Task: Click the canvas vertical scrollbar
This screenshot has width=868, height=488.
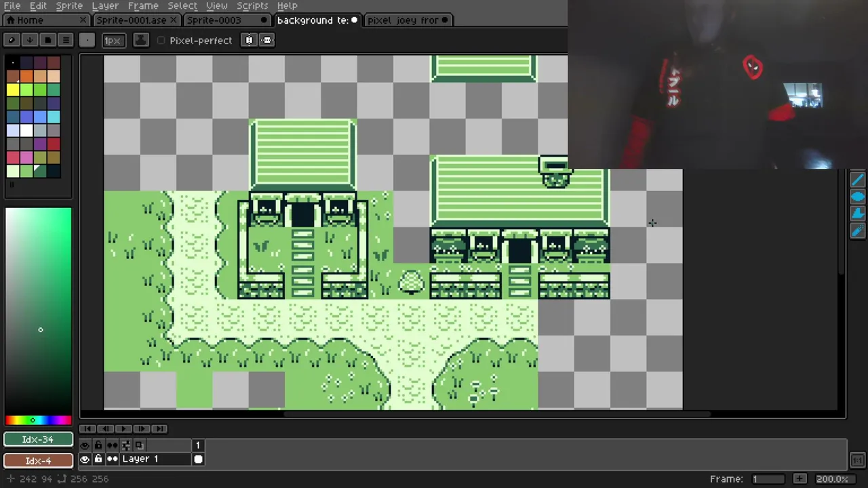Action: coord(842,220)
